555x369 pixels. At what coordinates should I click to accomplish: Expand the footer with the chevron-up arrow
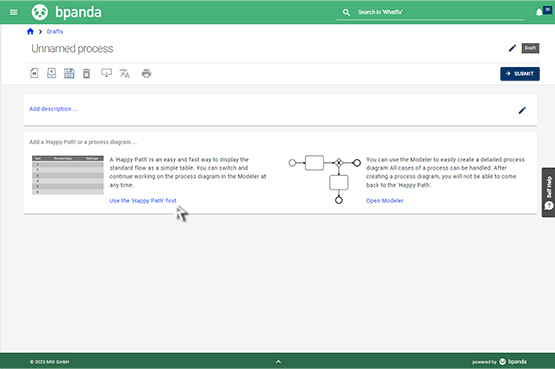point(278,362)
